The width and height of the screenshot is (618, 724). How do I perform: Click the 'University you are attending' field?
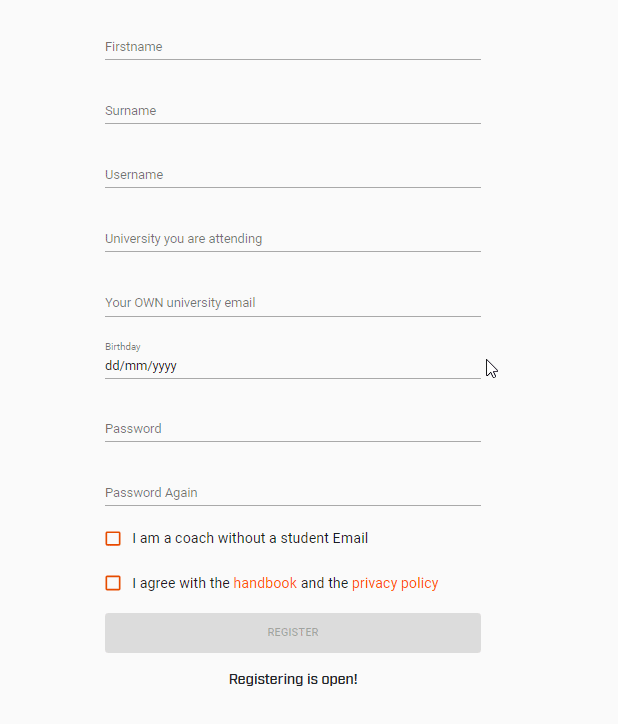click(292, 239)
